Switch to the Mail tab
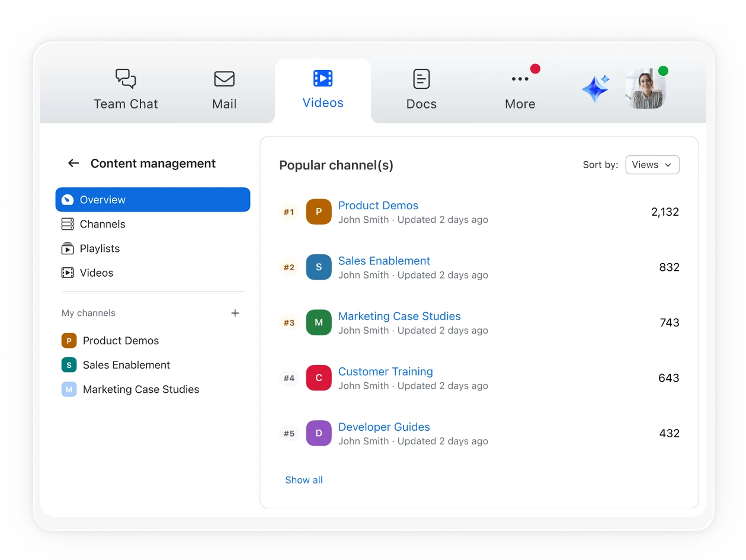The width and height of the screenshot is (746, 560). (x=224, y=90)
